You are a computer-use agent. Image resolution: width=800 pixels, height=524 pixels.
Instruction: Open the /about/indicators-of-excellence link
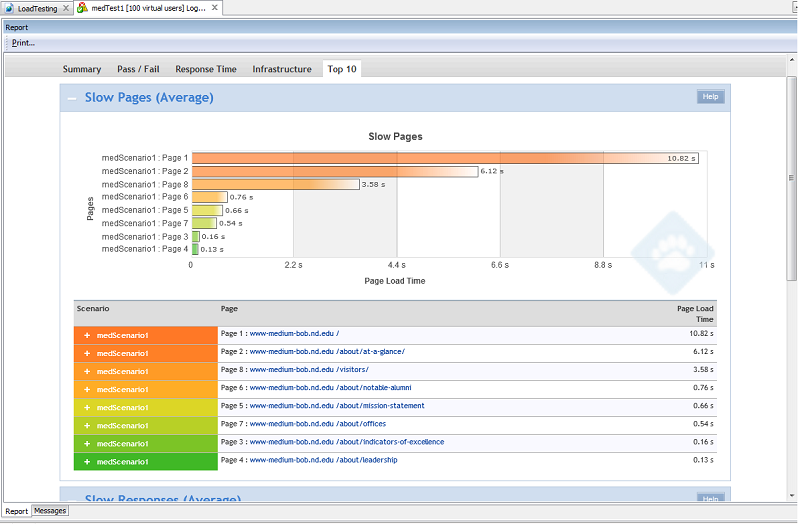[x=347, y=442]
